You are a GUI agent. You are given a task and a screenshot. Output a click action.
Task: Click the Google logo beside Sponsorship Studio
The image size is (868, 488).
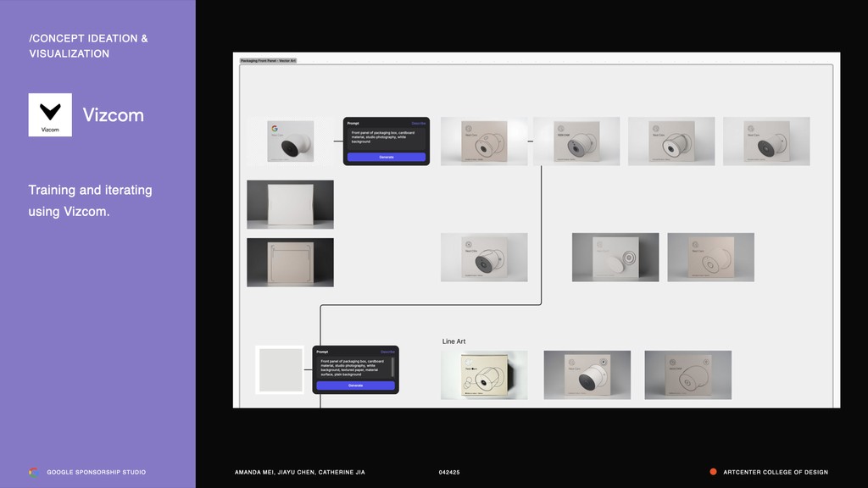[x=34, y=472]
